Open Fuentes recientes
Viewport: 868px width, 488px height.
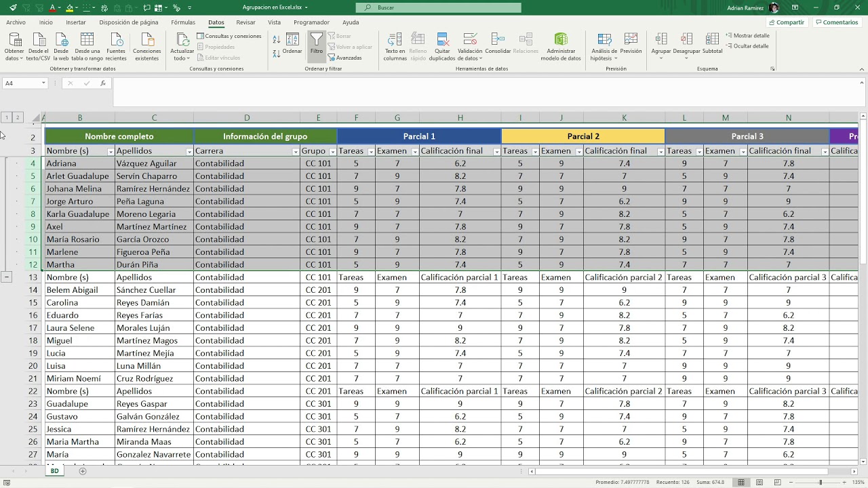click(x=116, y=46)
